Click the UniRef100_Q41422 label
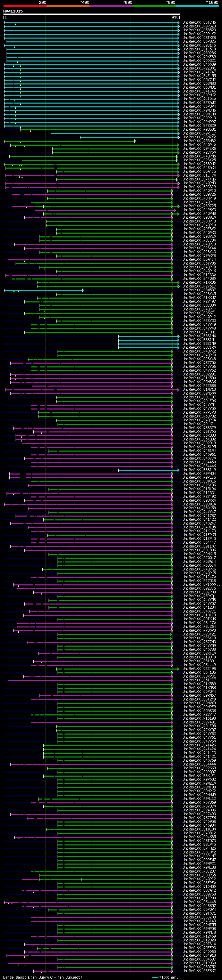The width and height of the screenshot is (222, 980). pyautogui.click(x=199, y=520)
